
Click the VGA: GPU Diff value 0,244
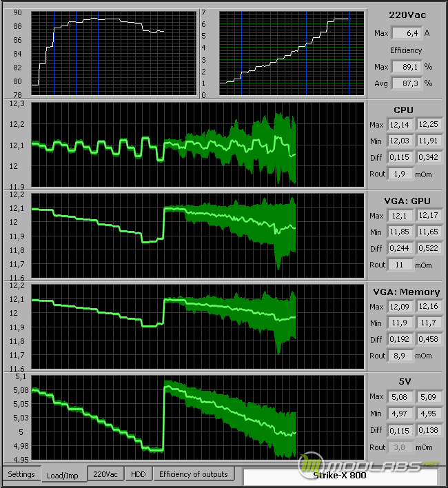(400, 248)
